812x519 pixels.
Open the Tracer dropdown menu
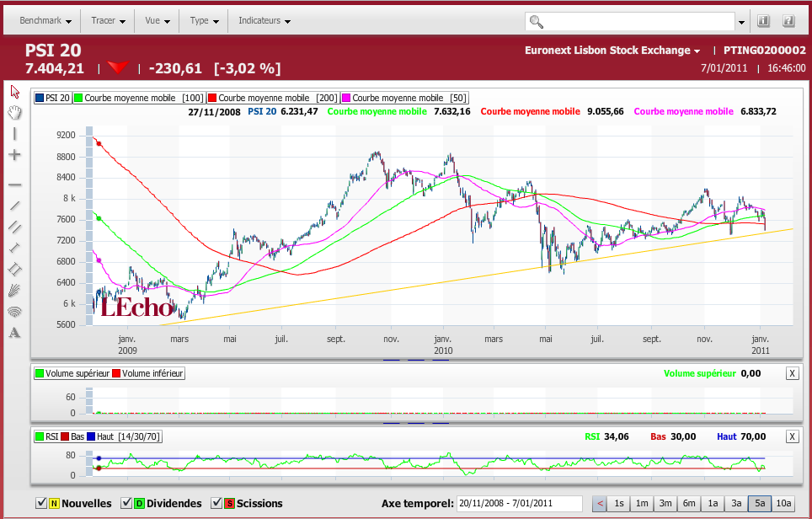(x=108, y=21)
